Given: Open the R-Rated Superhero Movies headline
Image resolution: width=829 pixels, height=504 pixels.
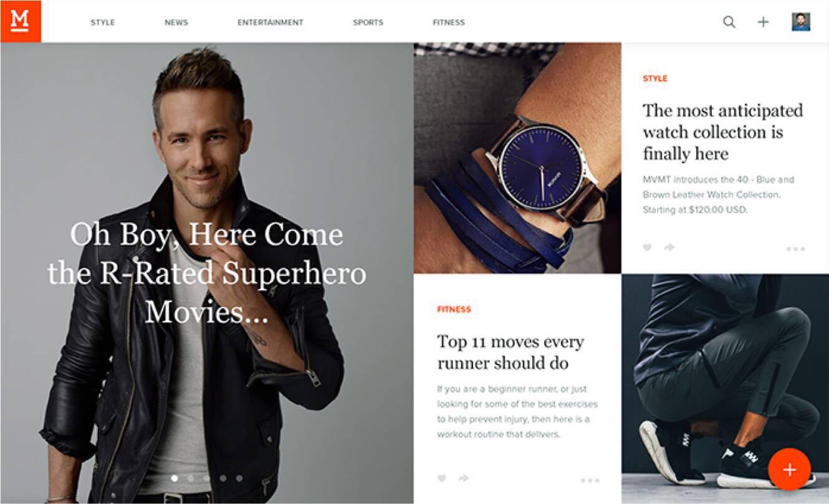Looking at the screenshot, I should pyautogui.click(x=207, y=272).
